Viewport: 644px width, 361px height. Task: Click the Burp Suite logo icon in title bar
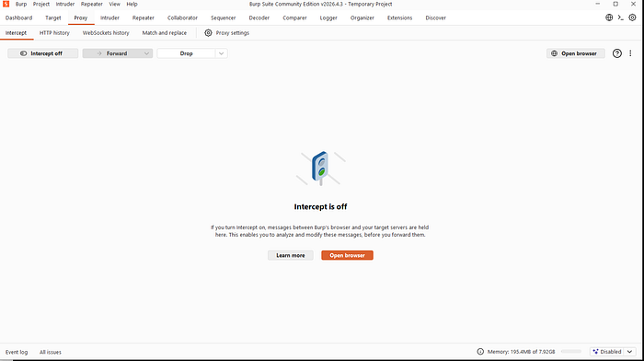(6, 4)
